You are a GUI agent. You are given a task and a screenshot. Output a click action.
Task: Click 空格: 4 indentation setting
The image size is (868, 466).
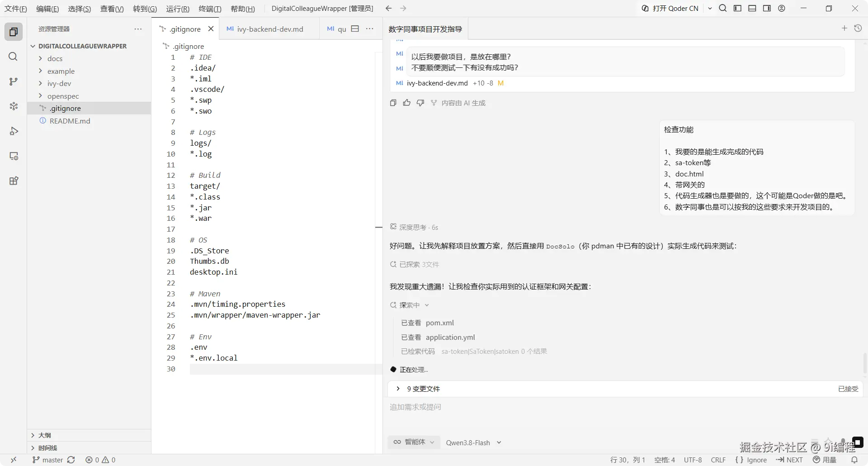pyautogui.click(x=665, y=460)
